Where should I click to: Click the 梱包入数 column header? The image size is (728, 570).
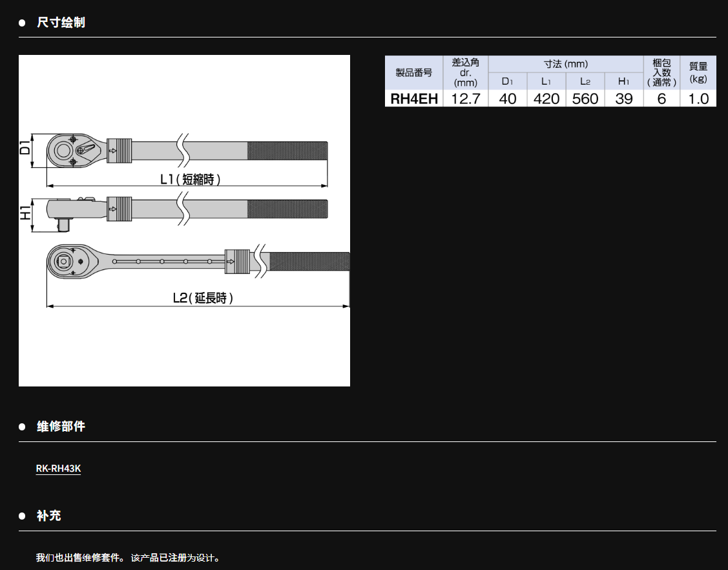(661, 72)
